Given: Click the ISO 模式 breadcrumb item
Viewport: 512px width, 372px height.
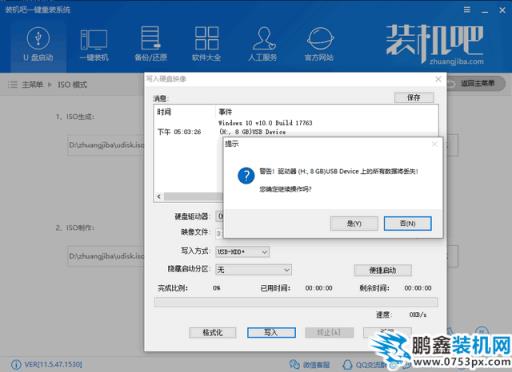Looking at the screenshot, I should pyautogui.click(x=72, y=85).
